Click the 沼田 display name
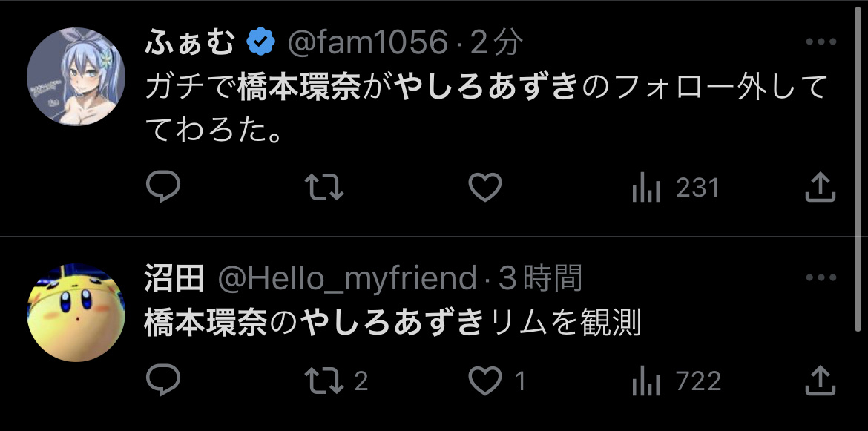Viewport: 868px width, 431px height. [x=174, y=280]
